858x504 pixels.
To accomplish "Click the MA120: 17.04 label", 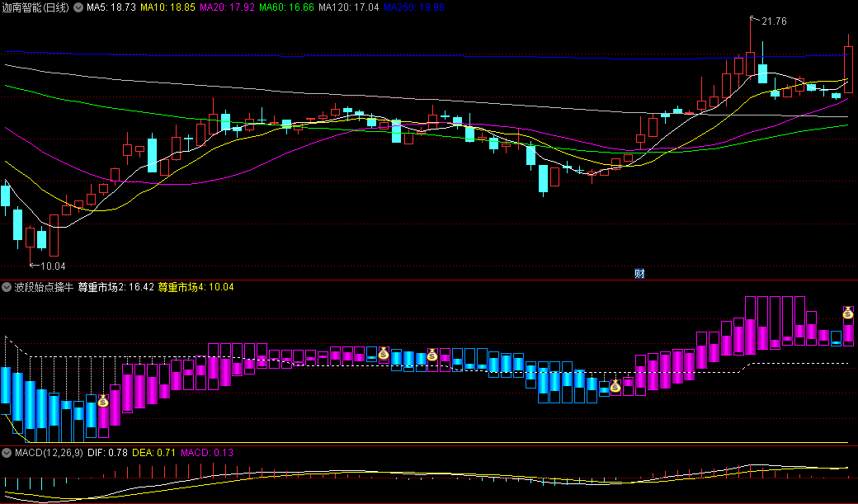I will click(348, 7).
